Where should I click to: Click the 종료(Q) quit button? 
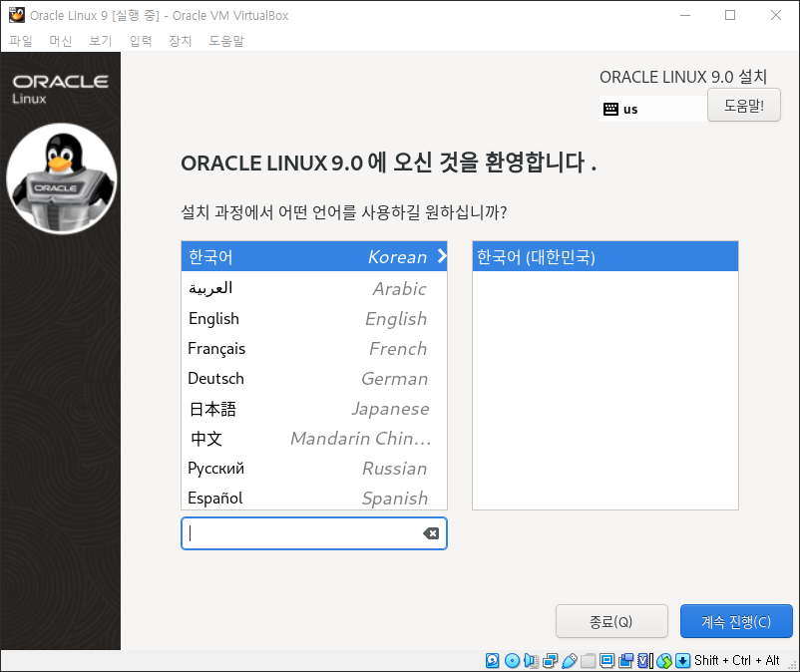(611, 621)
